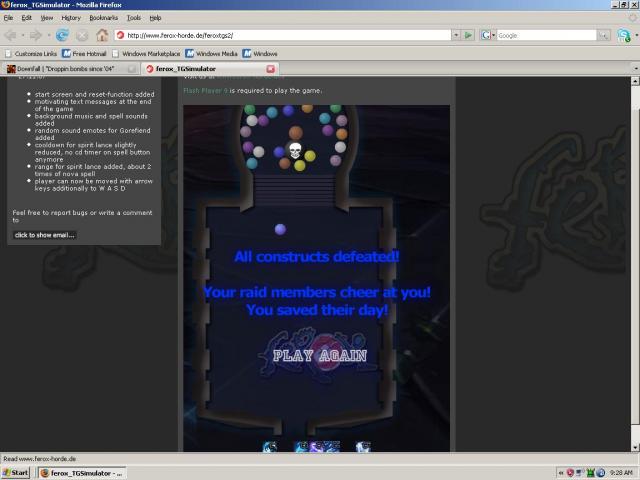Open the Windows bookmark

point(260,53)
